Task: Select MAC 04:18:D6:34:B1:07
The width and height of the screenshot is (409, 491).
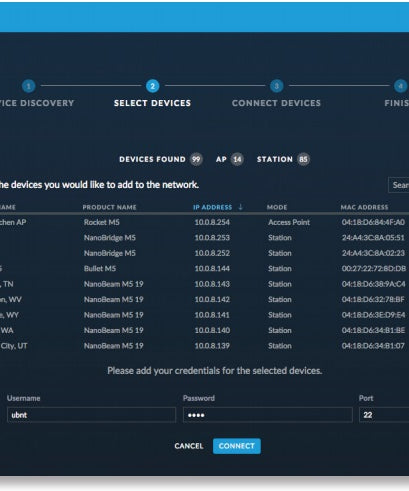Action: (373, 346)
